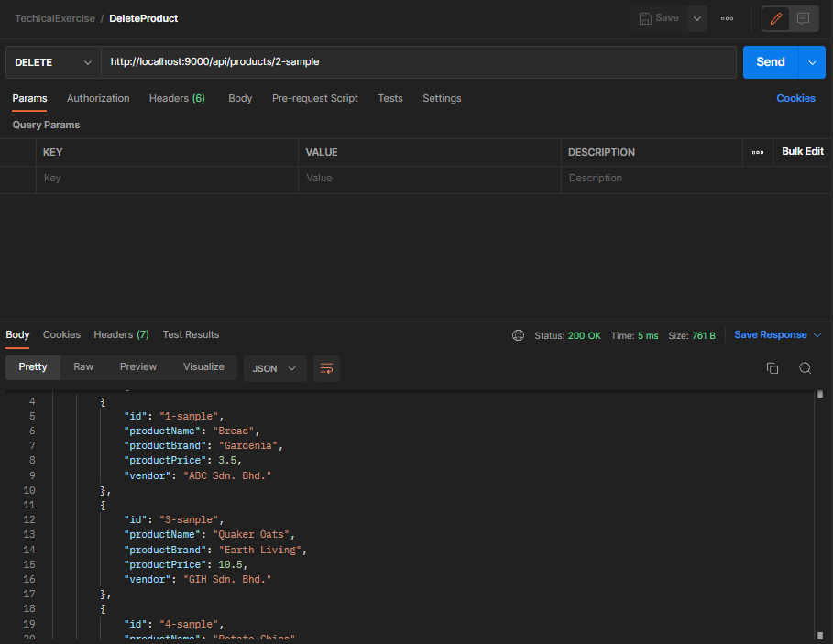Screen dimensions: 833x644
Task: Click the Status 200 OK text
Action: click(567, 335)
